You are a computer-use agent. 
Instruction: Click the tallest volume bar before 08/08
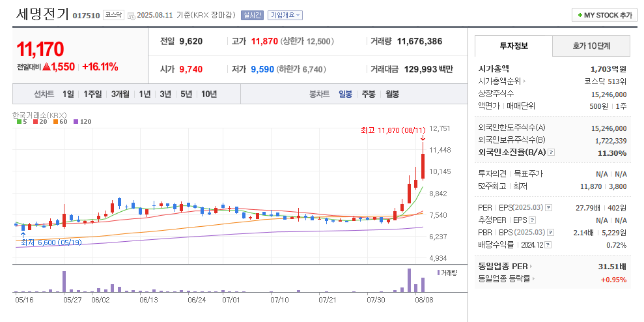(409, 280)
